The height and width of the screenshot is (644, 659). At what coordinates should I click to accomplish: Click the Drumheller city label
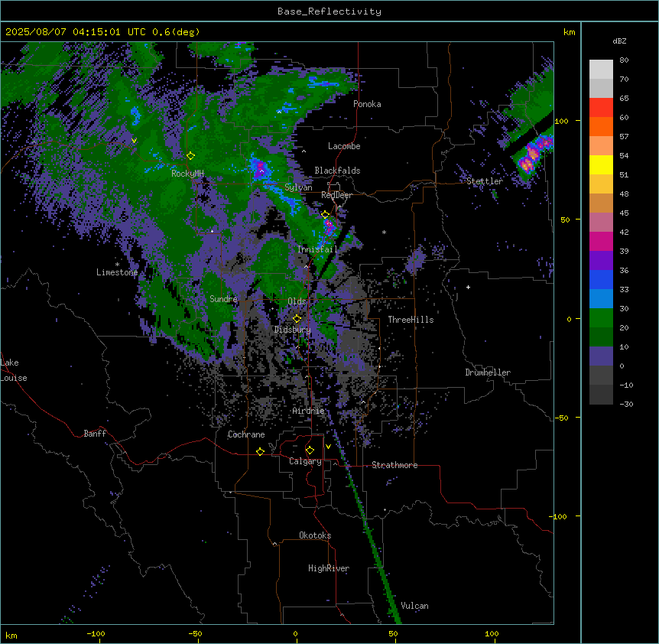click(x=488, y=372)
